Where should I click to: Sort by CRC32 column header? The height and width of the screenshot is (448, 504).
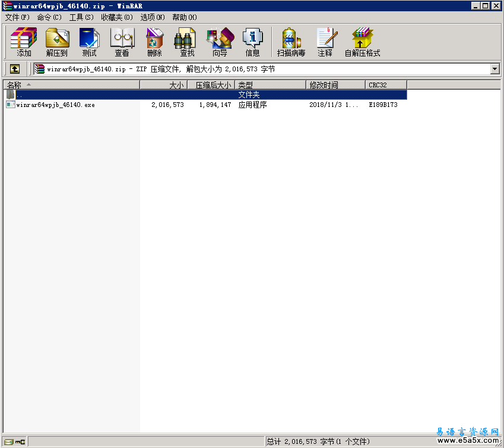click(386, 85)
